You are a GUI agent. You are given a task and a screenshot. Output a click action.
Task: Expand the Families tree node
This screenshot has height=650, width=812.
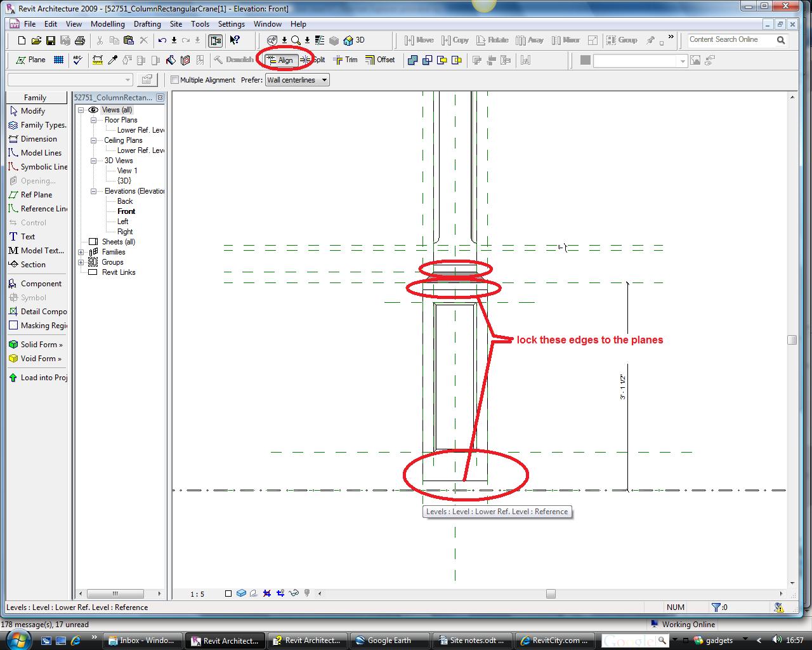pyautogui.click(x=81, y=252)
